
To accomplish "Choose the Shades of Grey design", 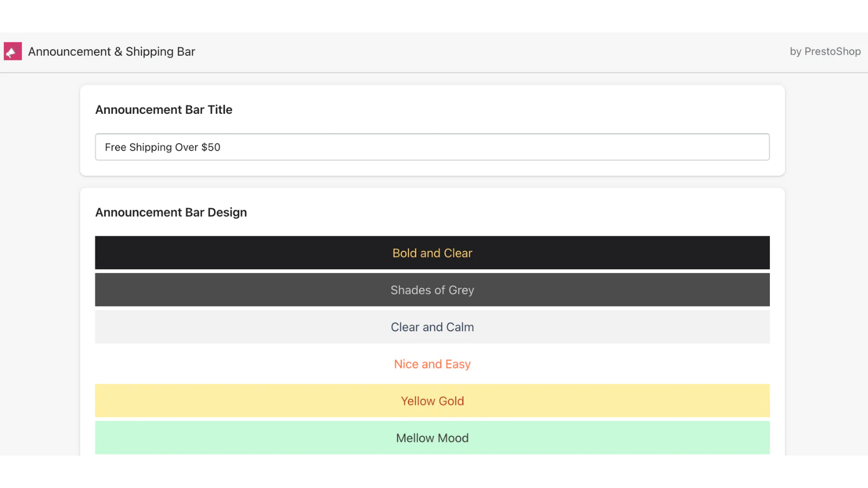I will tap(432, 290).
